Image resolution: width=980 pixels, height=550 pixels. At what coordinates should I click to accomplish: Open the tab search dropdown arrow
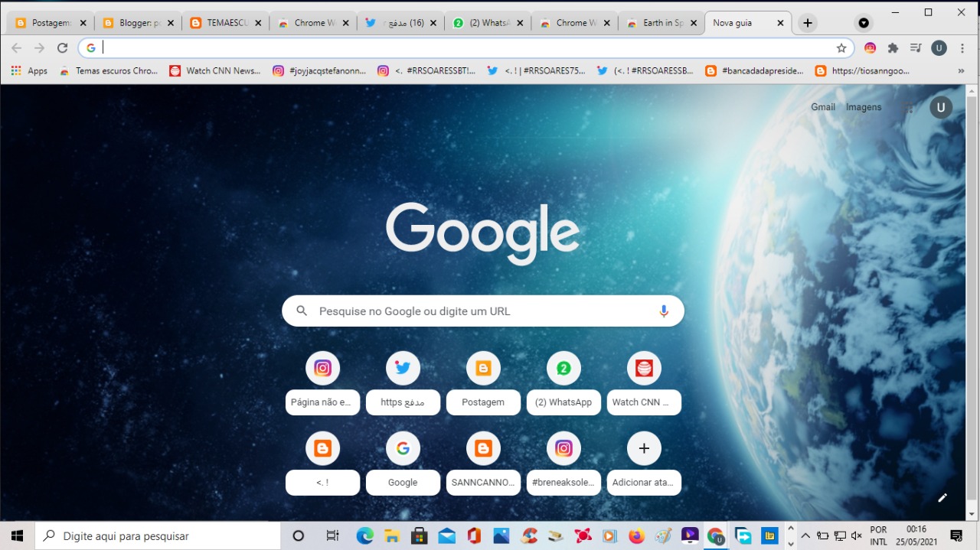864,23
